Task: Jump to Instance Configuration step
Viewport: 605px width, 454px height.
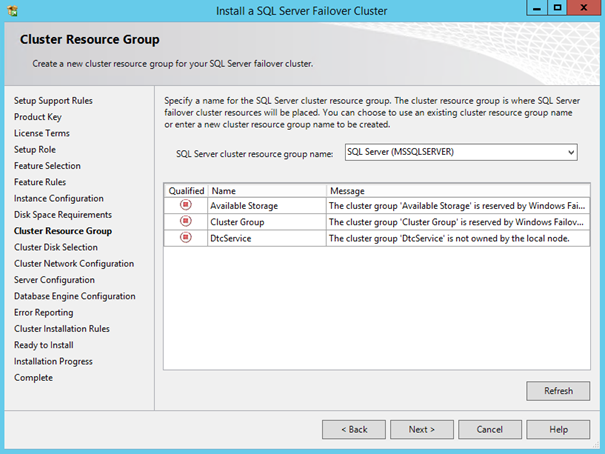Action: (58, 198)
